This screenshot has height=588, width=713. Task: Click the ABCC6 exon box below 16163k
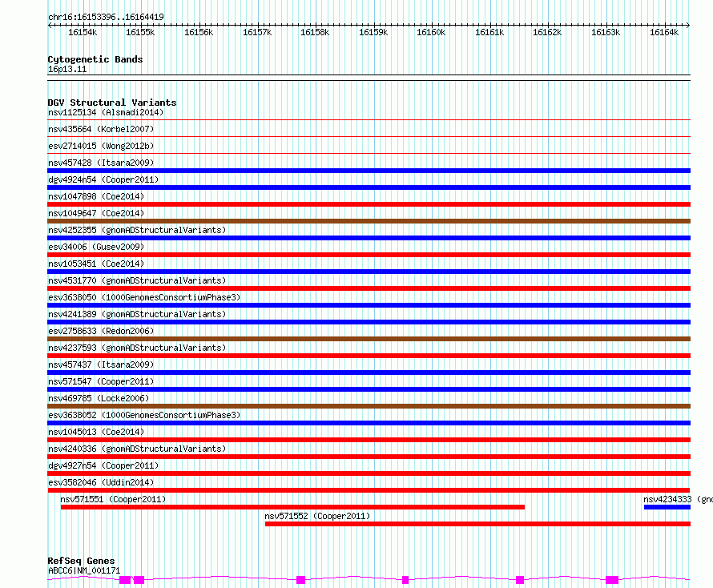(612, 580)
